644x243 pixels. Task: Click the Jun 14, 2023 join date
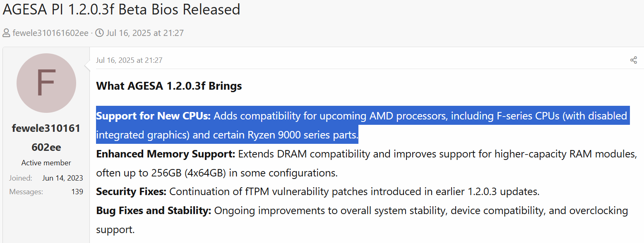(x=62, y=178)
